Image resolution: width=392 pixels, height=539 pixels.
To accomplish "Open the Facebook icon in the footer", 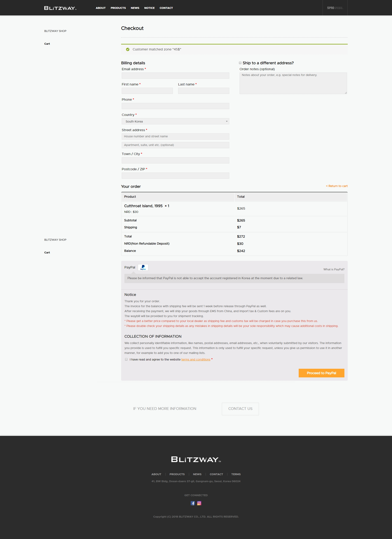I will pos(193,503).
